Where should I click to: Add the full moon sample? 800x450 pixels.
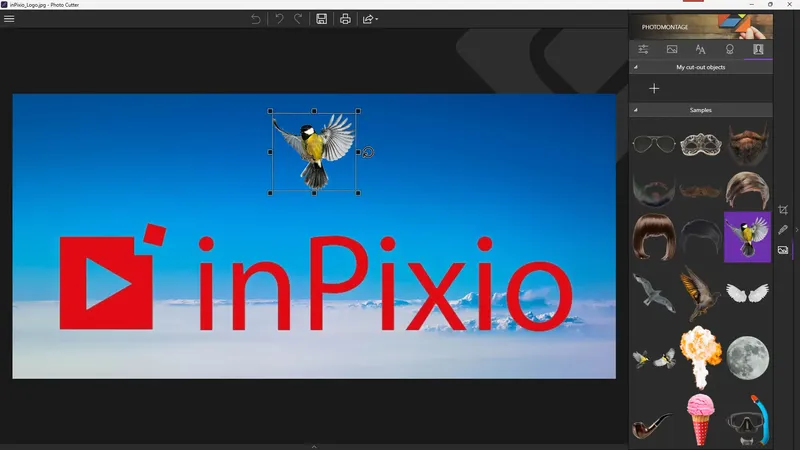748,358
